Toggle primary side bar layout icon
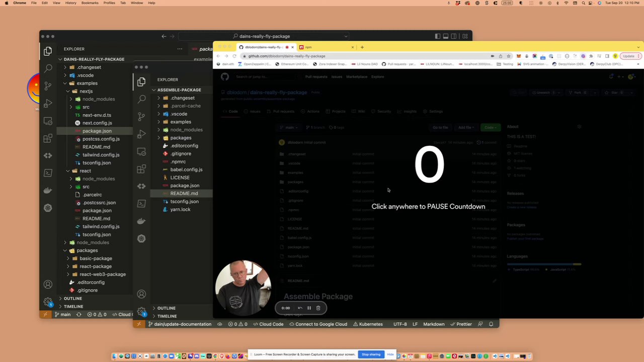Viewport: 644px width, 362px height. 438,36
